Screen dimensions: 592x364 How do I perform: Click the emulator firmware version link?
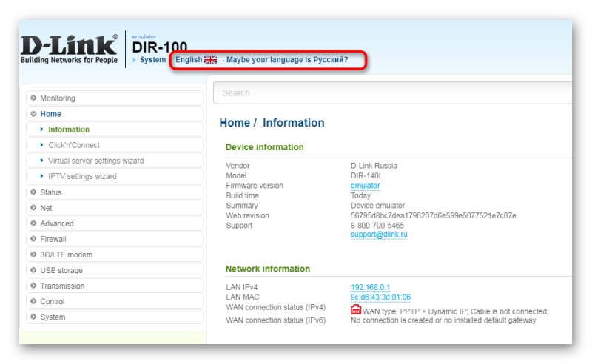click(x=365, y=186)
